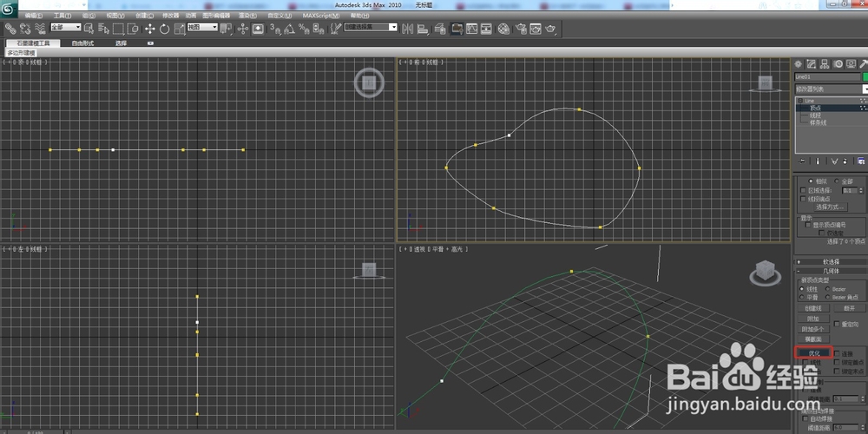
Task: Click Pin Stack icon under modifier stack
Action: tap(802, 161)
